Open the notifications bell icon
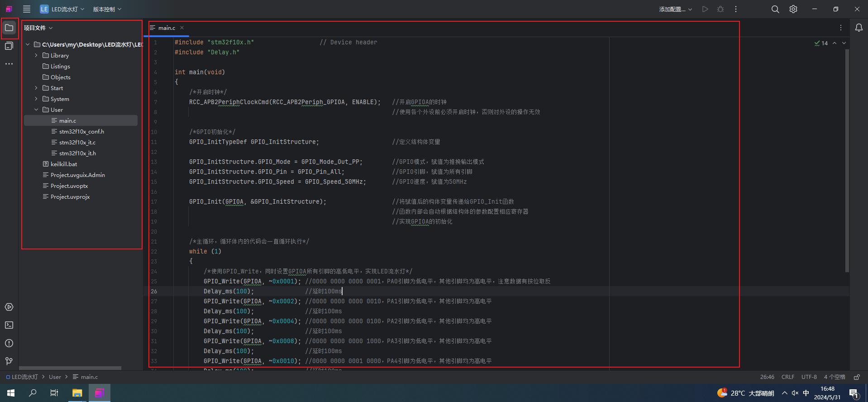This screenshot has height=402, width=868. coord(858,28)
